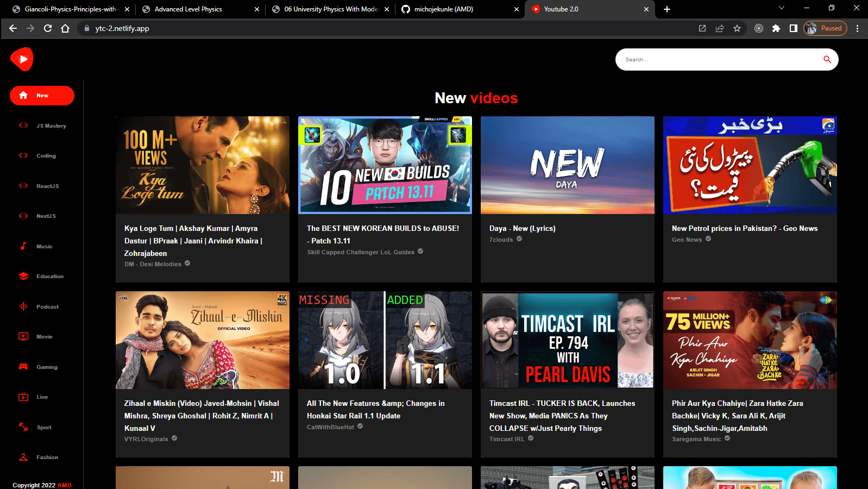This screenshot has height=489, width=868.
Task: Click the red search magnifier icon
Action: click(827, 59)
